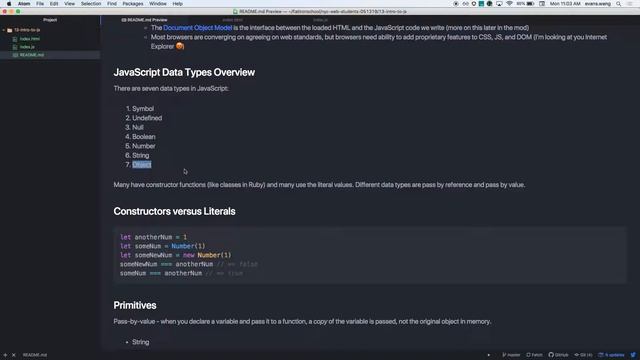The height and width of the screenshot is (360, 640).
Task: Open the AirPlay display menu icon
Action: pyautogui.click(x=499, y=4)
